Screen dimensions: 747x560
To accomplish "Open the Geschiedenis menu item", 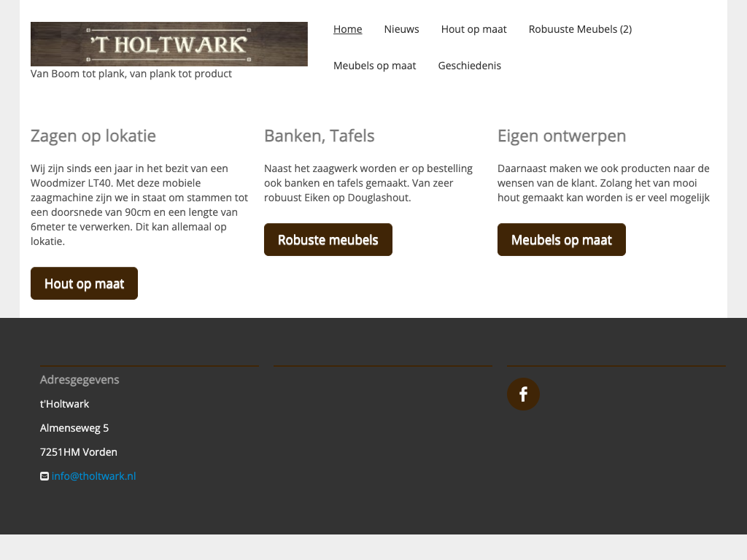I will [469, 66].
